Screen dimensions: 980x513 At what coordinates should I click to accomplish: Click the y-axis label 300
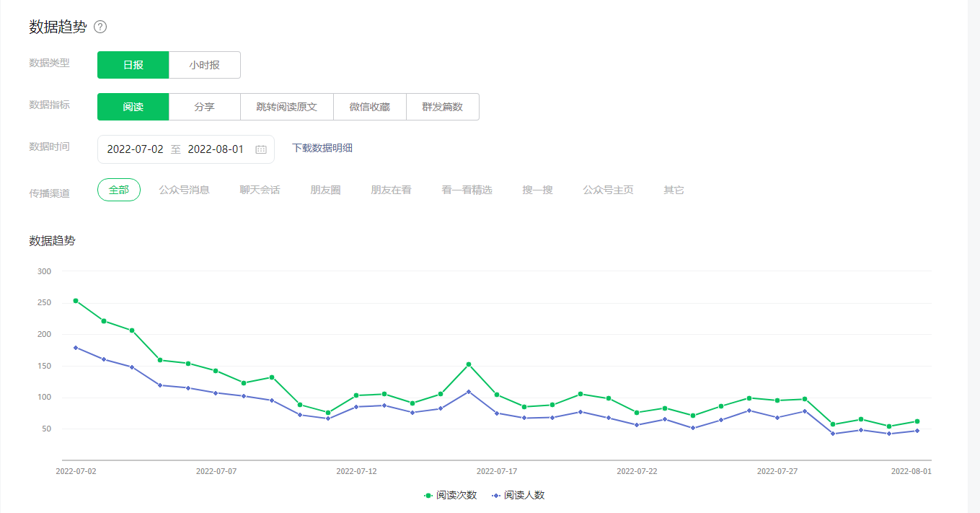(x=44, y=271)
